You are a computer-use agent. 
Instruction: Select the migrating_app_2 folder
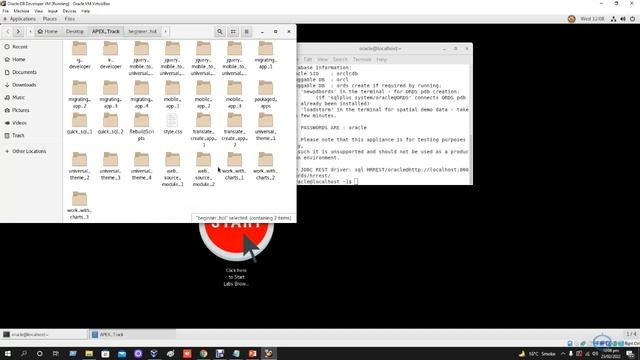(x=80, y=94)
